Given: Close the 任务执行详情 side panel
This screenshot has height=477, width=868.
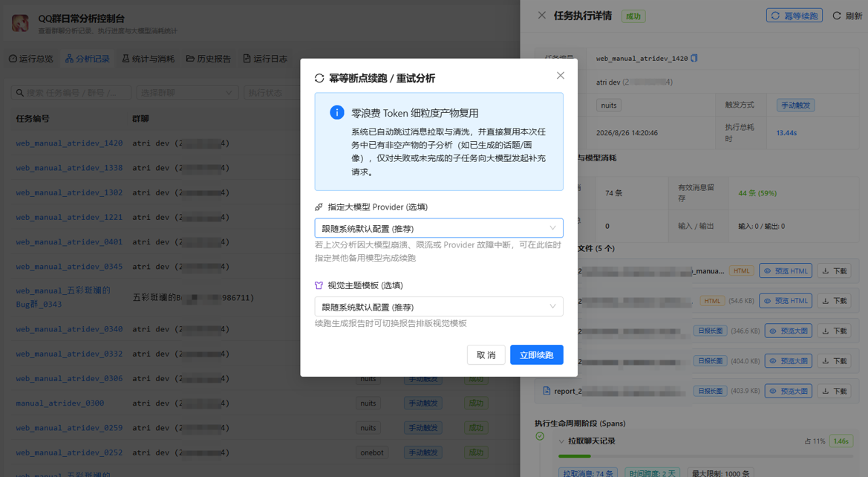Looking at the screenshot, I should click(x=542, y=16).
